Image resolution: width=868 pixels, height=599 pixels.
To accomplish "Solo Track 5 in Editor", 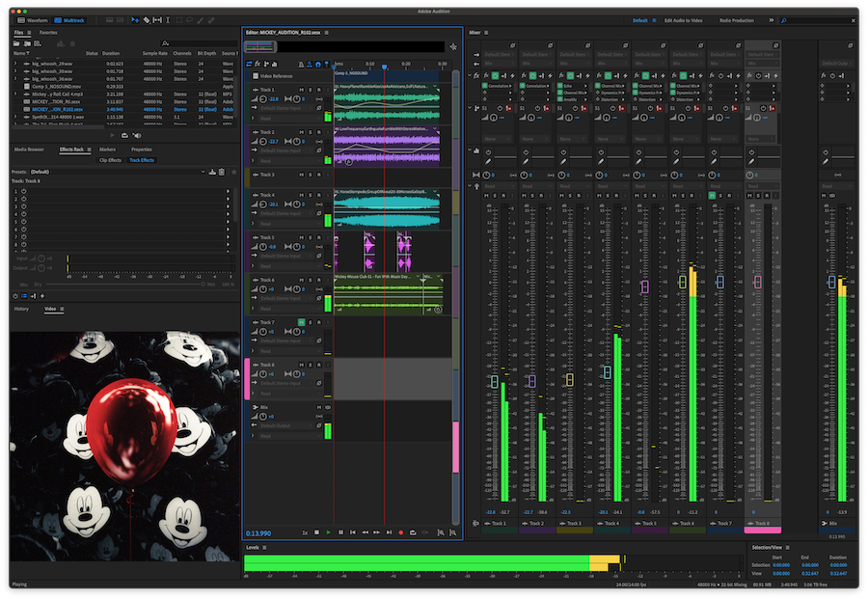I will (x=310, y=237).
